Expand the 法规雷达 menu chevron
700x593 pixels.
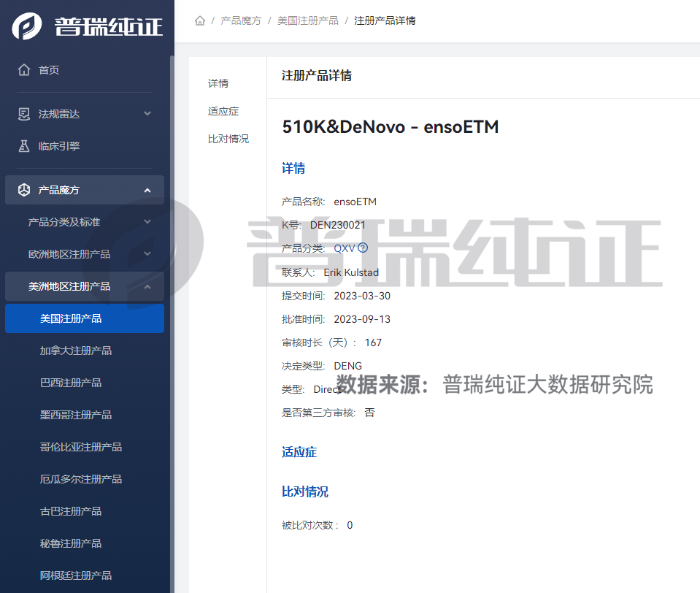[147, 114]
